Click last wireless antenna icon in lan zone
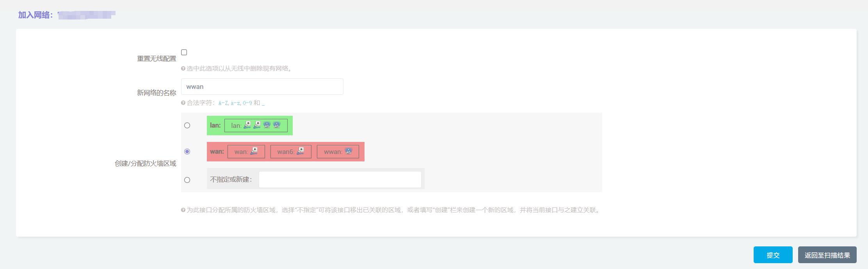 (277, 125)
